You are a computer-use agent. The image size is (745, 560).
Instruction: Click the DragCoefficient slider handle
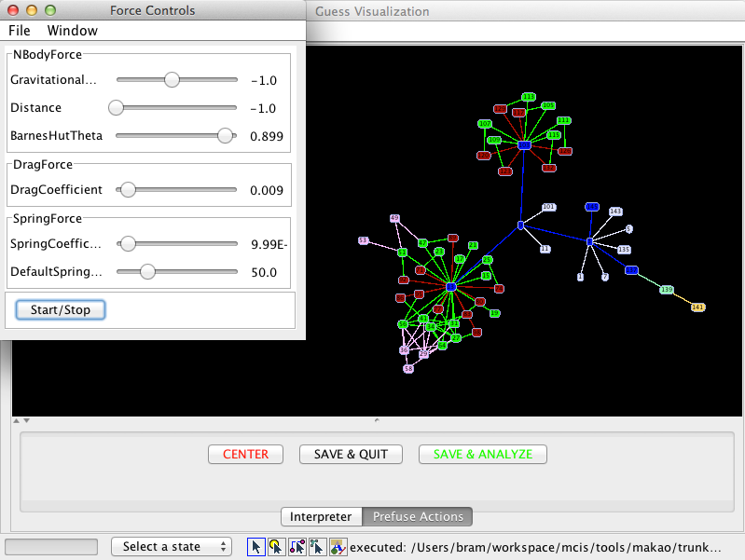(x=128, y=190)
